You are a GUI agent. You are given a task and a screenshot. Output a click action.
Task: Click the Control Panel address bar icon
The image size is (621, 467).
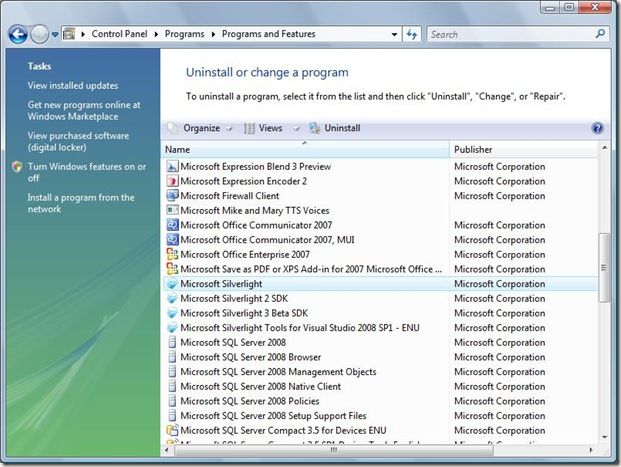pyautogui.click(x=69, y=34)
